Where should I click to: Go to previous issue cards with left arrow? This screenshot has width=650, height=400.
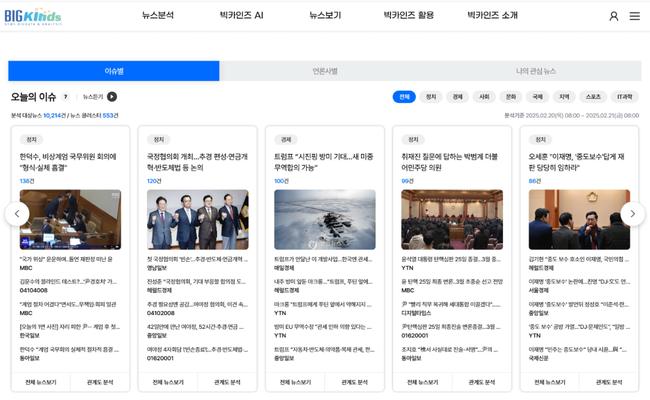click(15, 213)
